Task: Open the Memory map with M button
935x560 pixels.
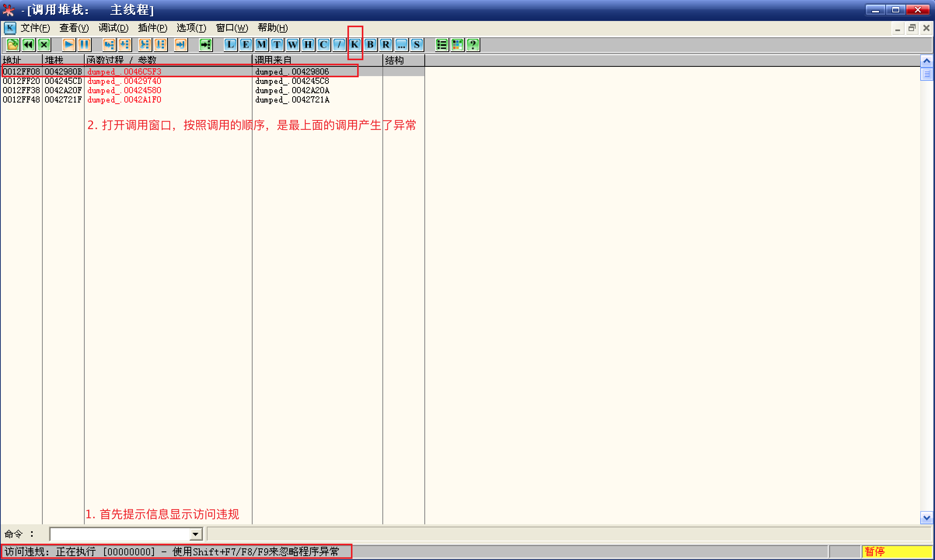Action: pyautogui.click(x=261, y=45)
